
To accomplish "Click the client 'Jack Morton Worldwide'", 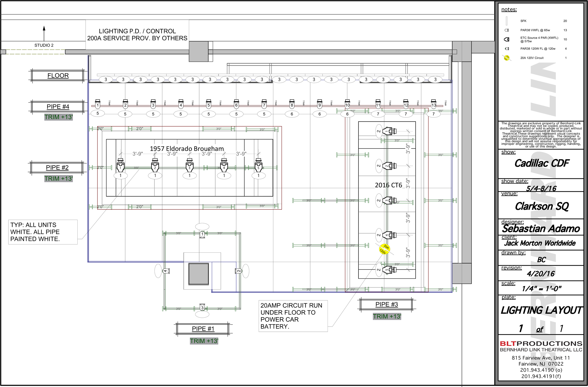I will click(x=540, y=243).
